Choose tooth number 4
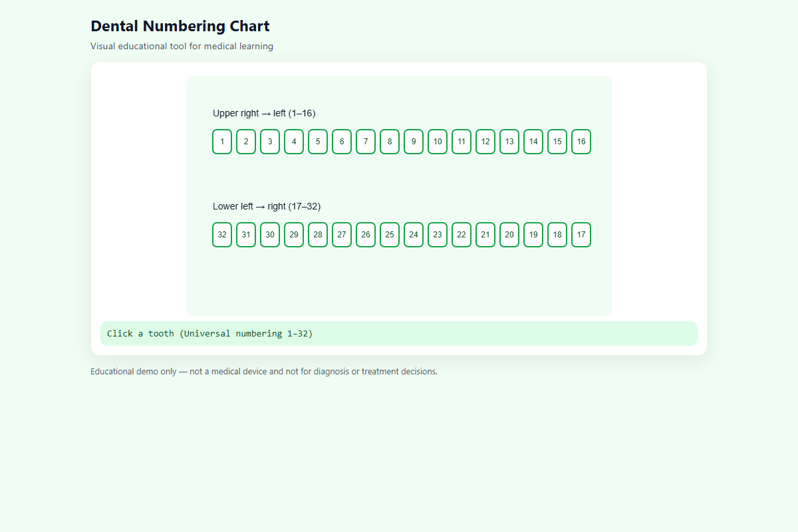 click(294, 142)
